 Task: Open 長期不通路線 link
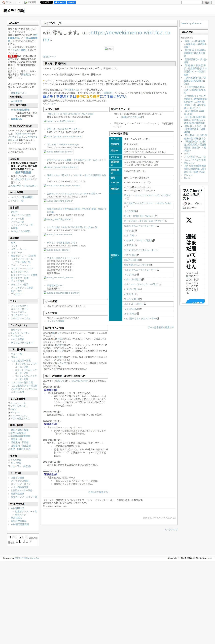23,173
